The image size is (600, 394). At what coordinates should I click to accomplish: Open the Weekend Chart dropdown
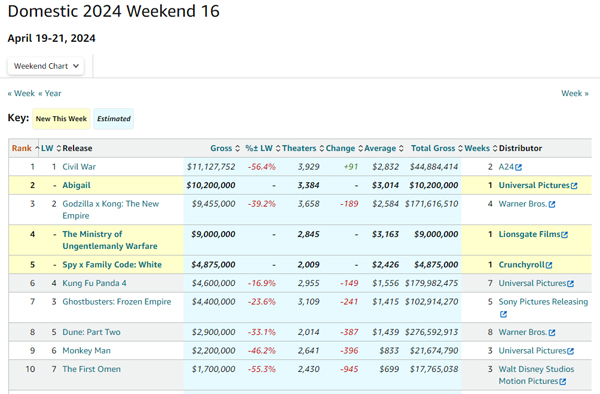click(46, 66)
